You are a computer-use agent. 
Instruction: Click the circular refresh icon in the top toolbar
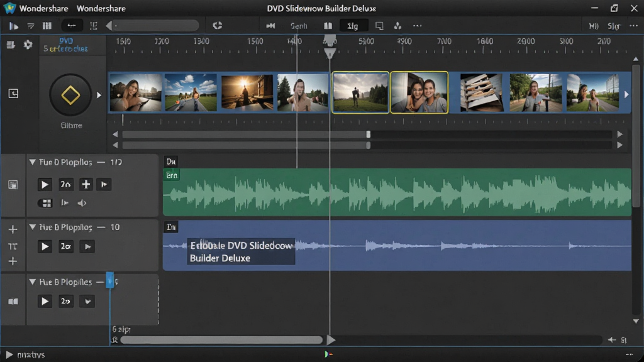coord(217,25)
